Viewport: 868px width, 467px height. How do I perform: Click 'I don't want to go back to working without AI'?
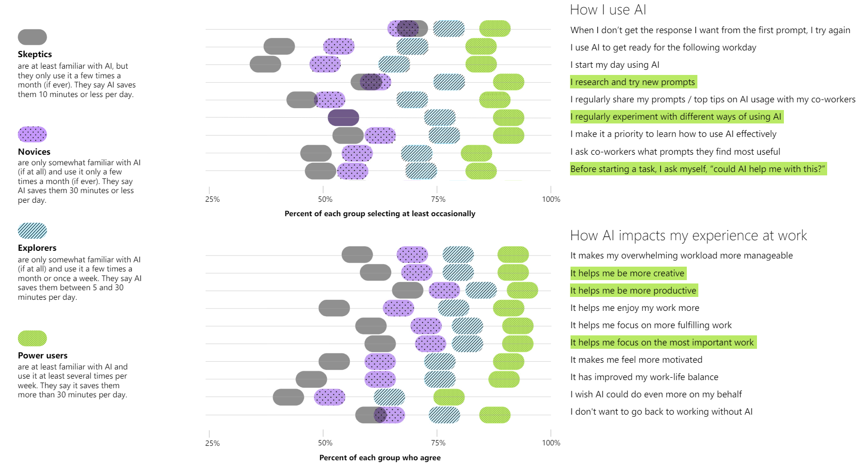(x=661, y=412)
